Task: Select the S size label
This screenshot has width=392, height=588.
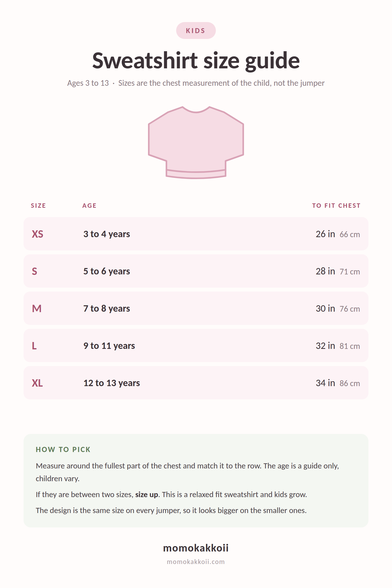Action: 35,271
